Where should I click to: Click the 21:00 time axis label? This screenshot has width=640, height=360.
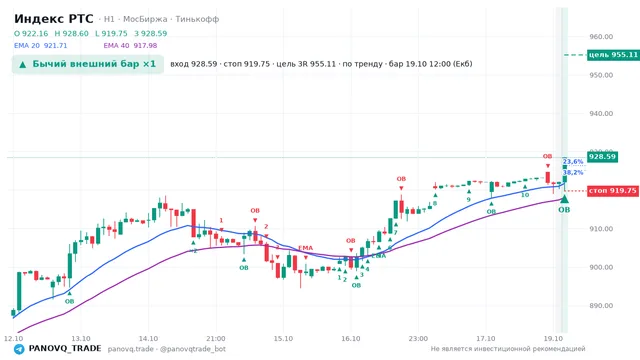tap(216, 339)
